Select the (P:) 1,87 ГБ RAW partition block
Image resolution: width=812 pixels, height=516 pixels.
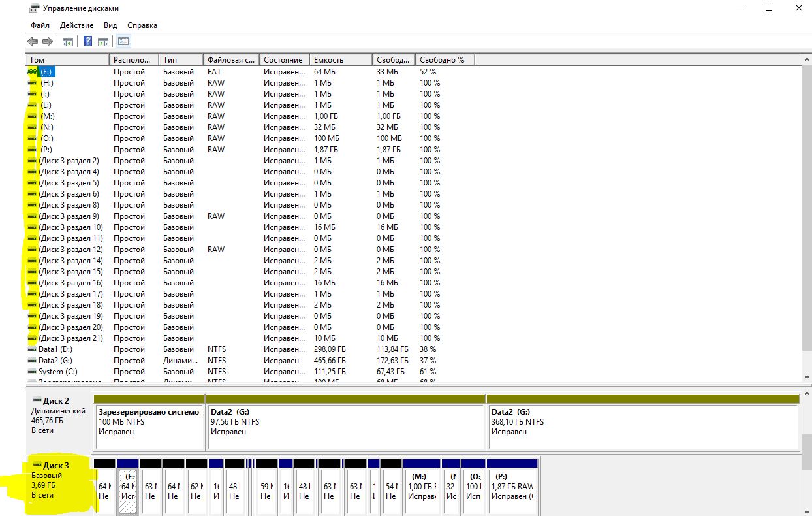coord(512,487)
